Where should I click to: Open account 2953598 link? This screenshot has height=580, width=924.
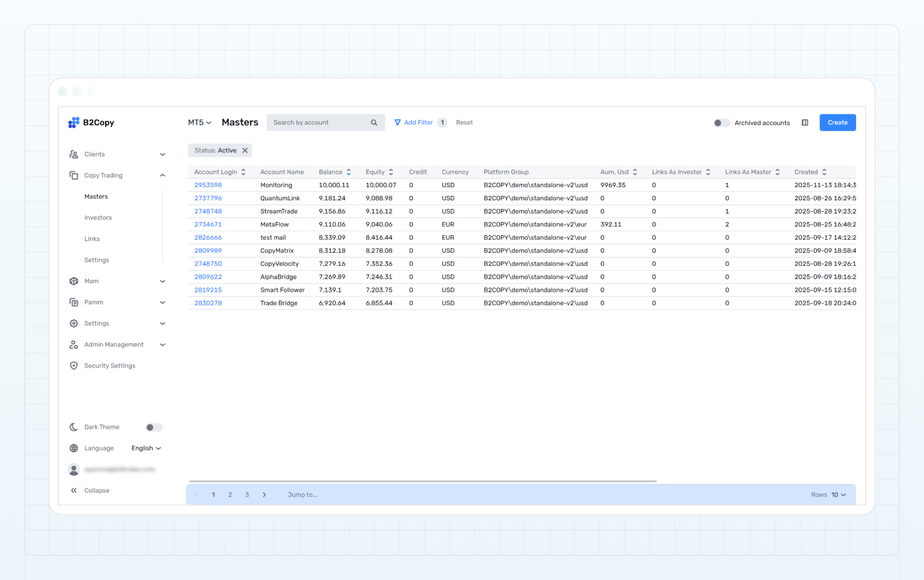coord(208,185)
